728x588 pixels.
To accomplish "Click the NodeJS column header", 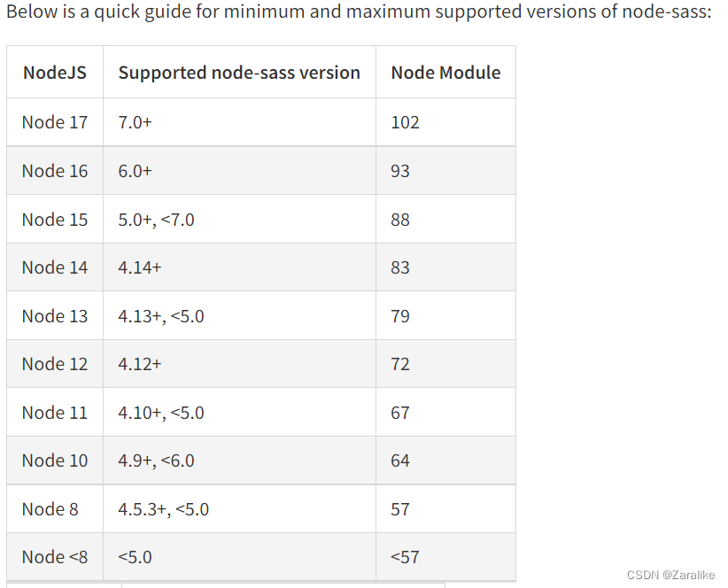I will pyautogui.click(x=55, y=73).
